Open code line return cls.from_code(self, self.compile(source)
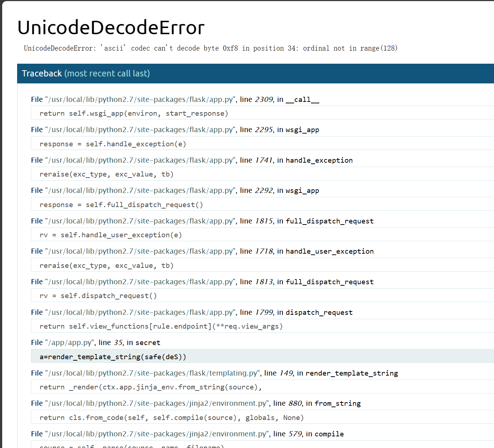 [x=262, y=417]
